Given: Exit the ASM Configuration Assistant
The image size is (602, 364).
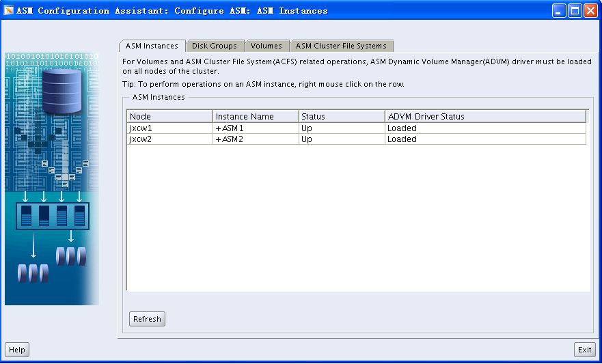Looking at the screenshot, I should pyautogui.click(x=585, y=350).
